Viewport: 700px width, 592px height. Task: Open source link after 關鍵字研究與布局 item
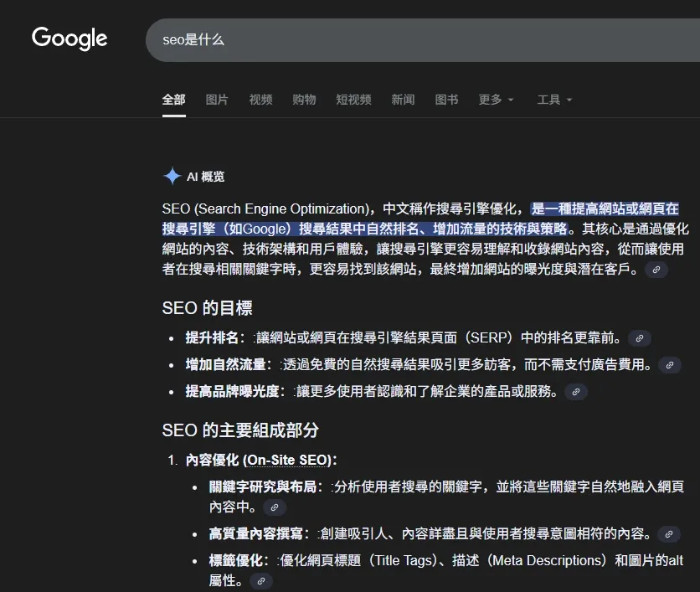(x=274, y=507)
